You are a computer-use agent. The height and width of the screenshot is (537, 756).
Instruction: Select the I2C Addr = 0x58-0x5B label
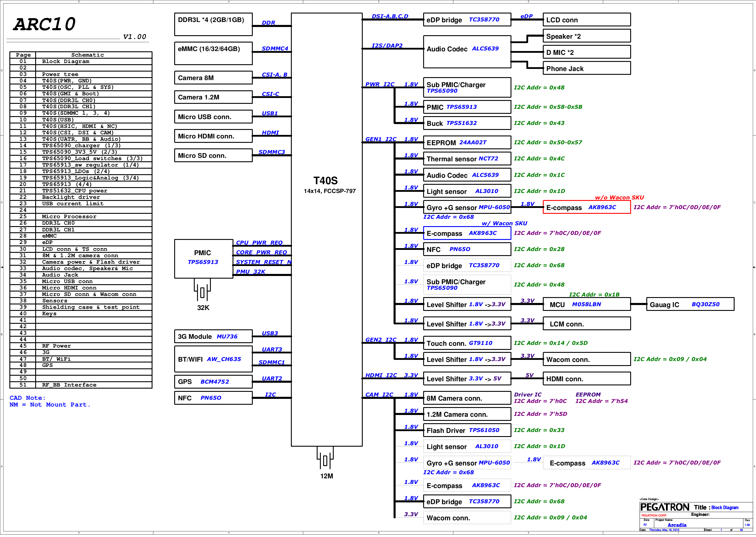click(x=548, y=107)
